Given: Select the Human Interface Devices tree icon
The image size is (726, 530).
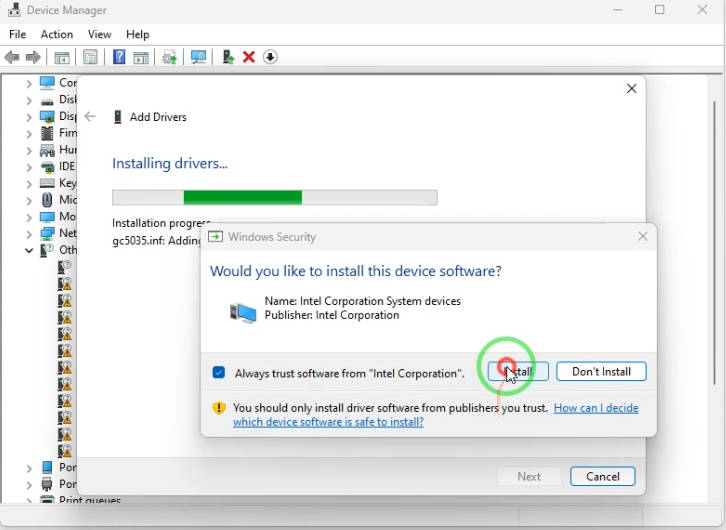Looking at the screenshot, I should 47,150.
